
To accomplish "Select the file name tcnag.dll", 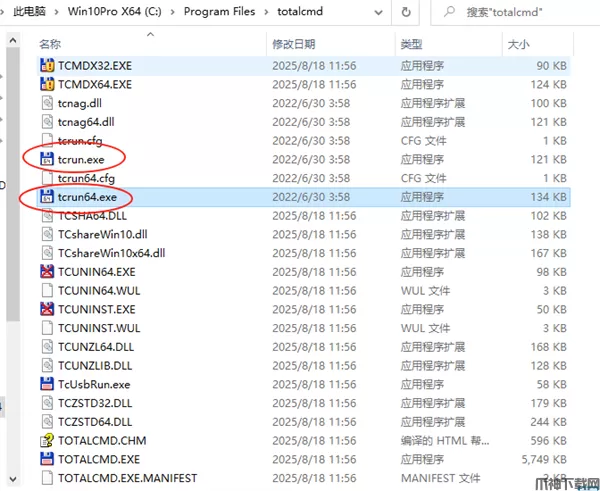I will pyautogui.click(x=80, y=103).
